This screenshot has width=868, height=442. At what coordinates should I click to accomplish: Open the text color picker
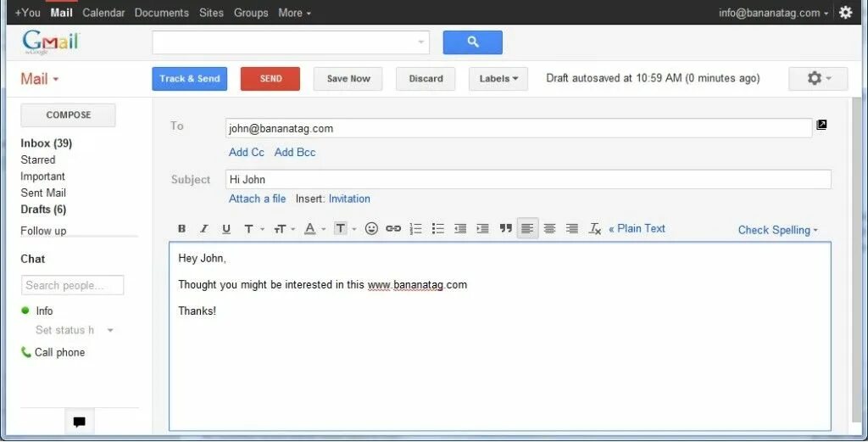(314, 228)
